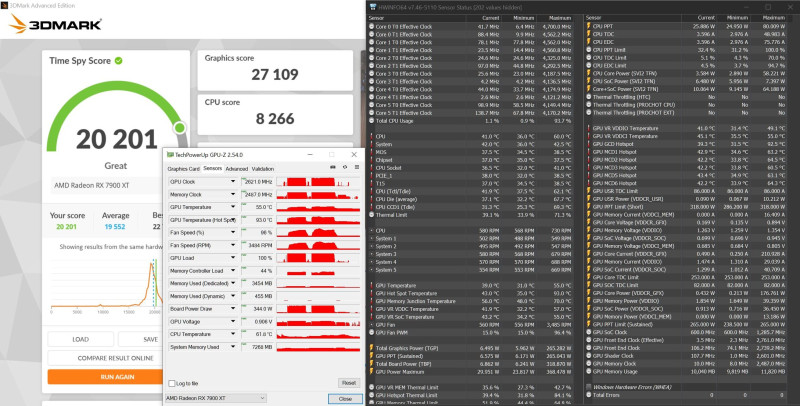Viewport: 800px width, 406px height.
Task: Click the green validated checkmark beside Time Spy Score
Action: coord(118,61)
